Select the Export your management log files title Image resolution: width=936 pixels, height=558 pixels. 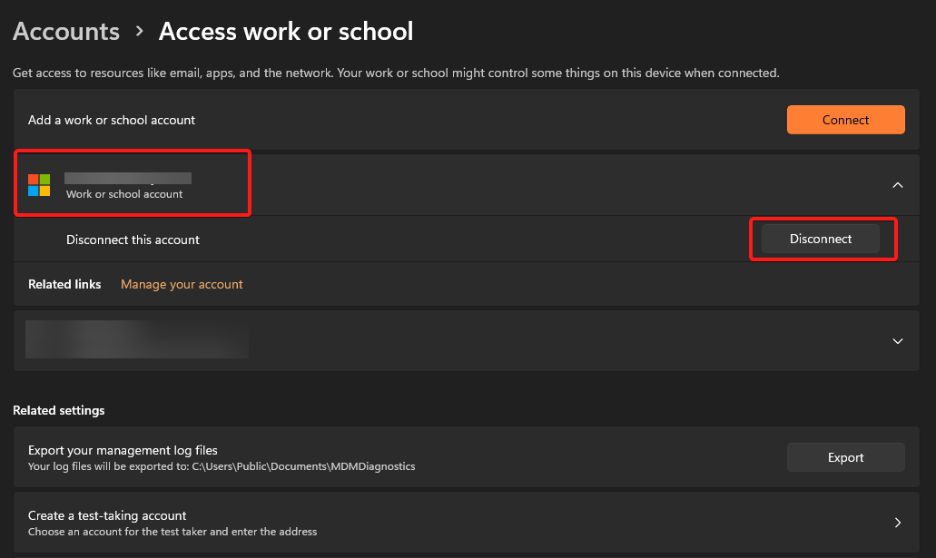pos(123,450)
